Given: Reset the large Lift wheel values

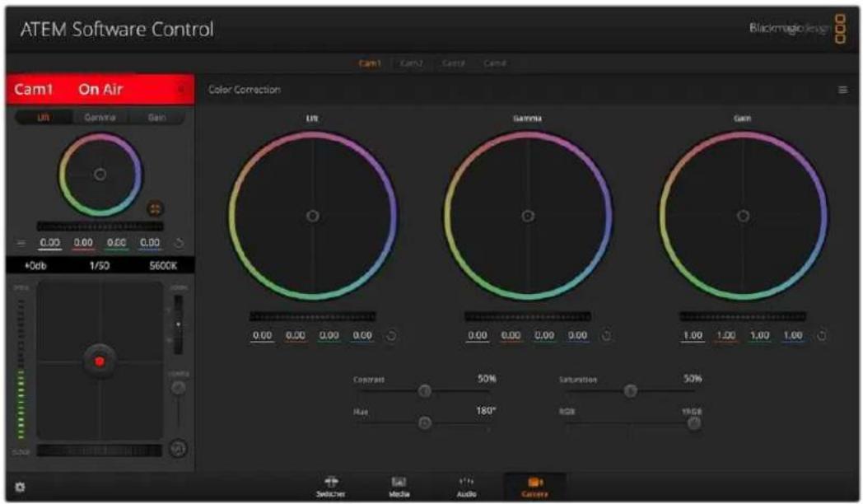Looking at the screenshot, I should (x=391, y=336).
